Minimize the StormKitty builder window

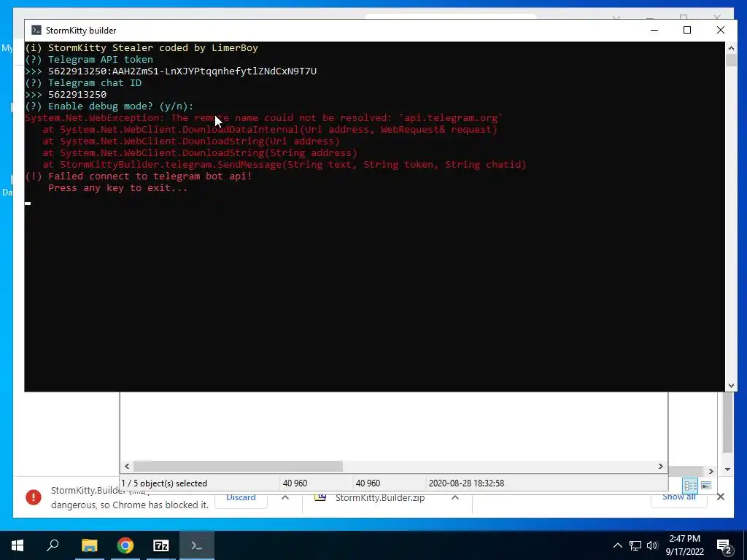click(x=654, y=30)
